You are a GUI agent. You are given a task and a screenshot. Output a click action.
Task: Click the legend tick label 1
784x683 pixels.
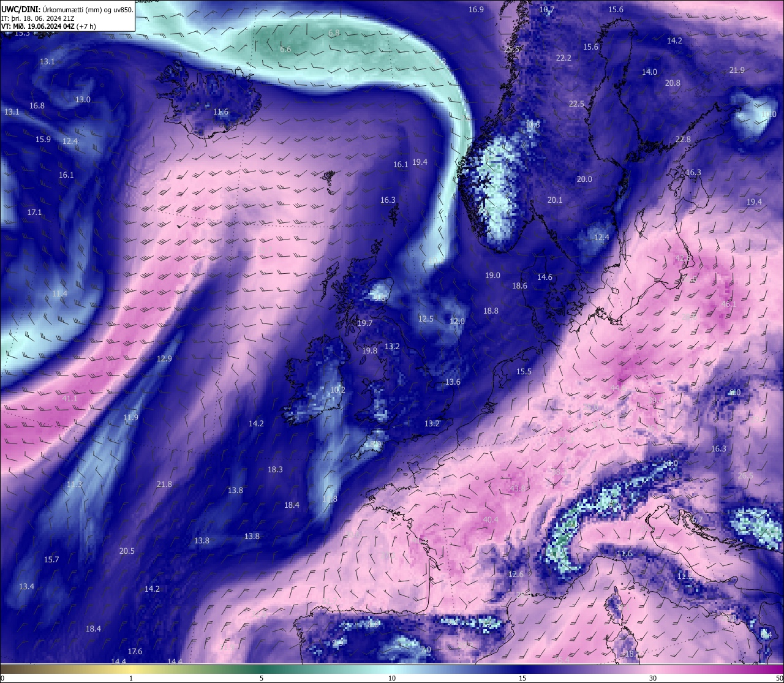click(131, 678)
